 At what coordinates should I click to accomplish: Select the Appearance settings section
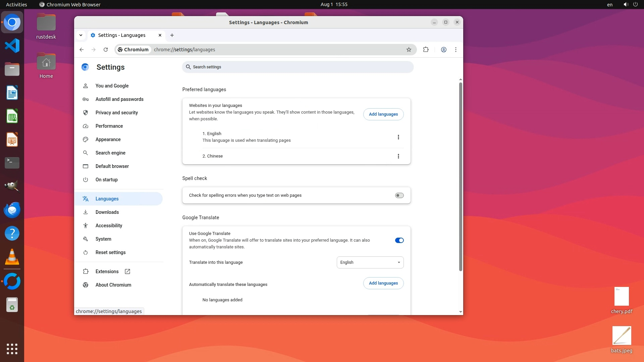(108, 139)
